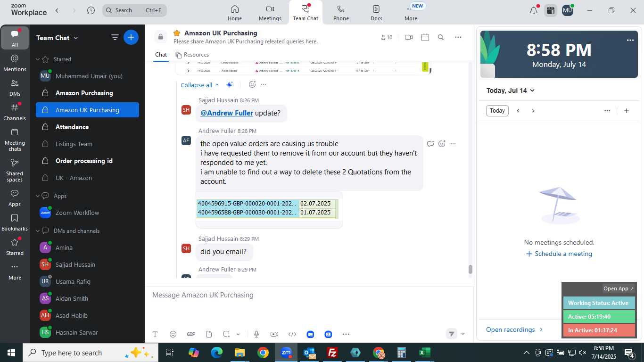Collapse the Apps section
Viewport: 644px width, 362px height.
[x=38, y=196]
